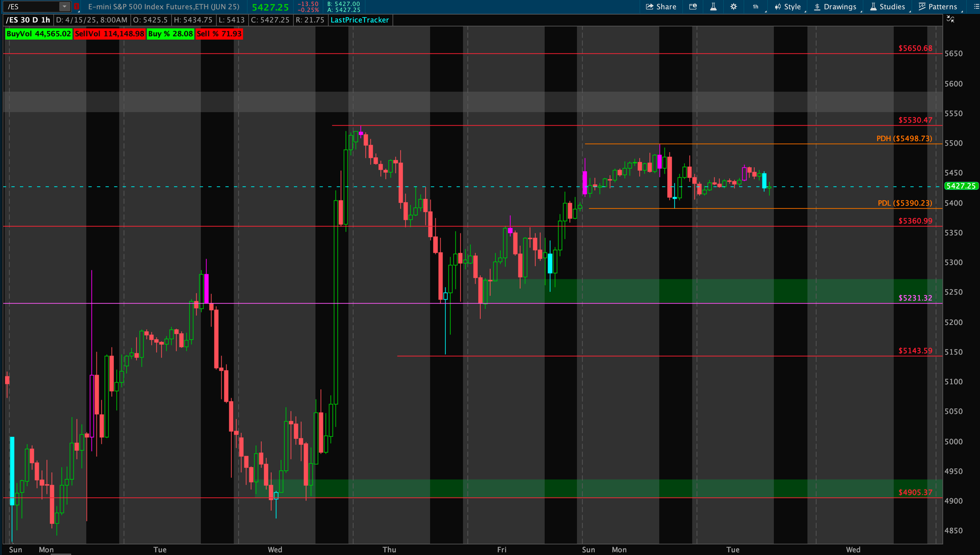Open the quick chart alert icon
Viewport: 980px width, 555px height.
(693, 6)
